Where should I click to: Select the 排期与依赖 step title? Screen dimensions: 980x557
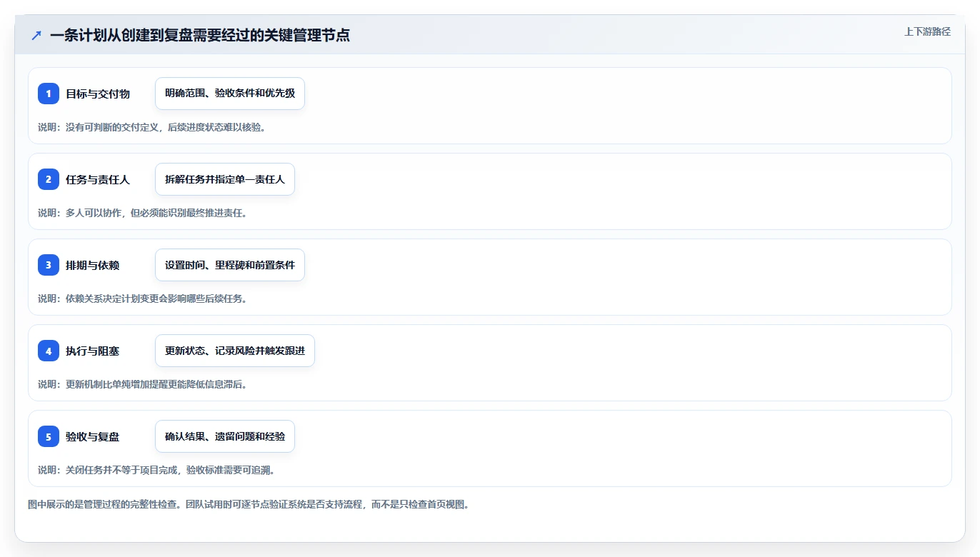(x=93, y=265)
